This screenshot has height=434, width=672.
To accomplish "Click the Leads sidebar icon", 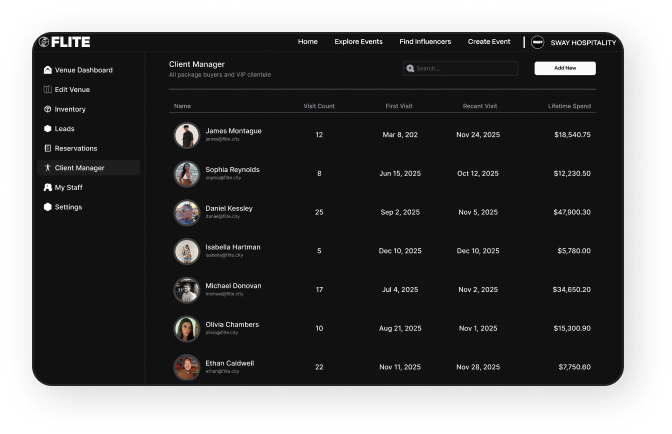I will (47, 129).
